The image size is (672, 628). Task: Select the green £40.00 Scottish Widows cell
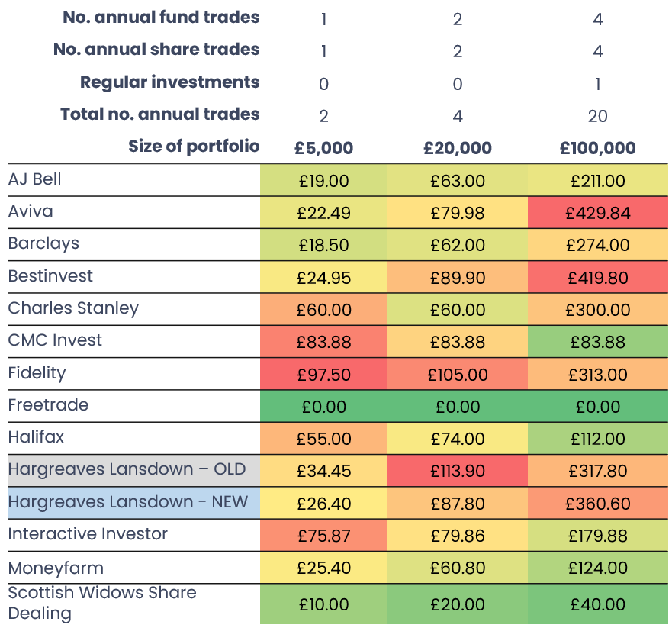coord(597,604)
